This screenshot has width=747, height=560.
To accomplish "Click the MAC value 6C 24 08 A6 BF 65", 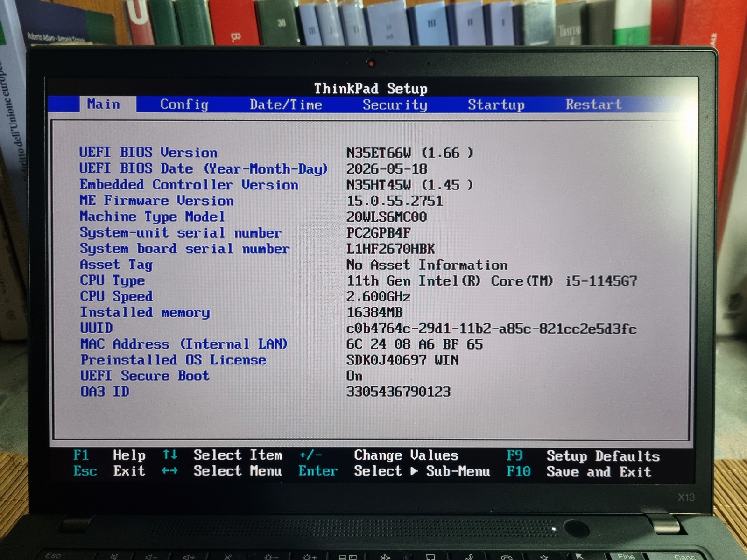I will [x=415, y=344].
